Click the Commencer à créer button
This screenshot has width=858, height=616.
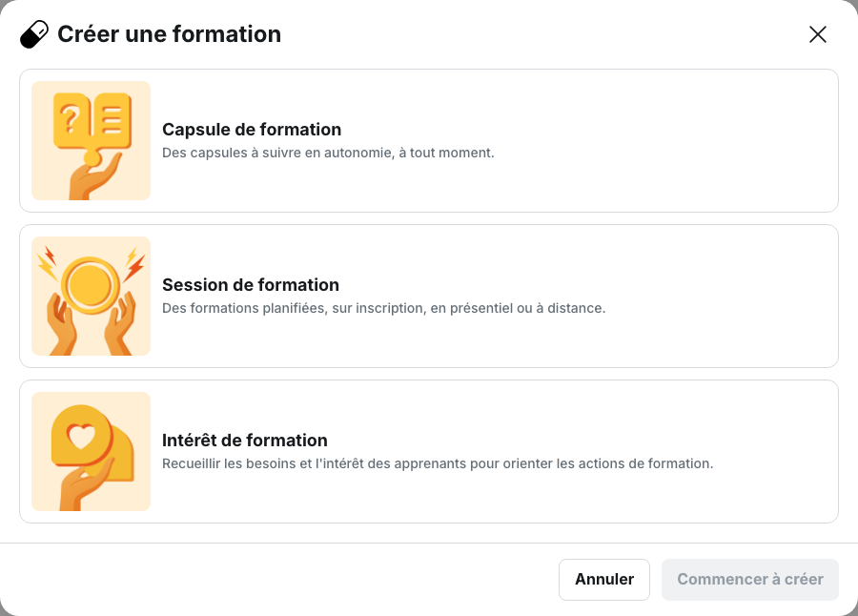(x=750, y=580)
